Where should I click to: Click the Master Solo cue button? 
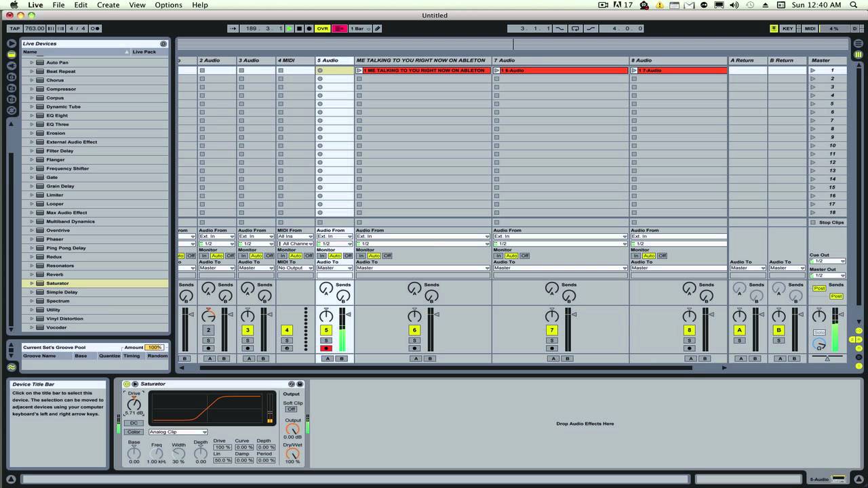(819, 332)
